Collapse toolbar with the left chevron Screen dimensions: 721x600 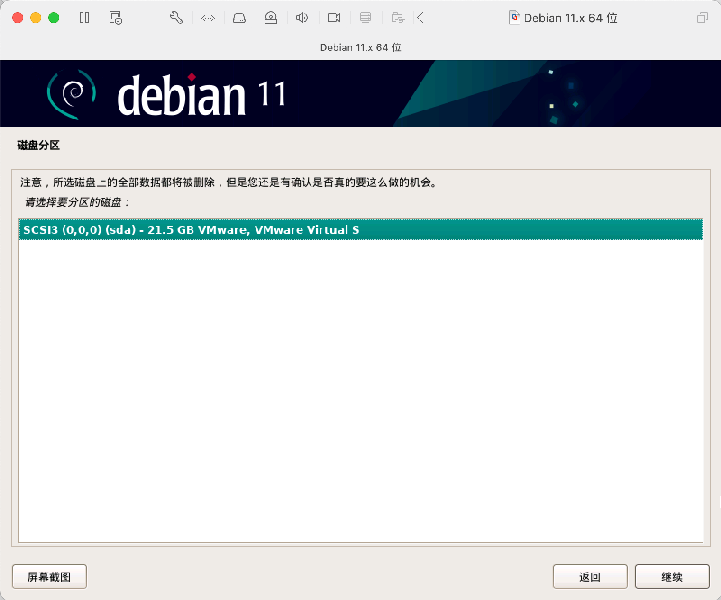click(x=420, y=18)
